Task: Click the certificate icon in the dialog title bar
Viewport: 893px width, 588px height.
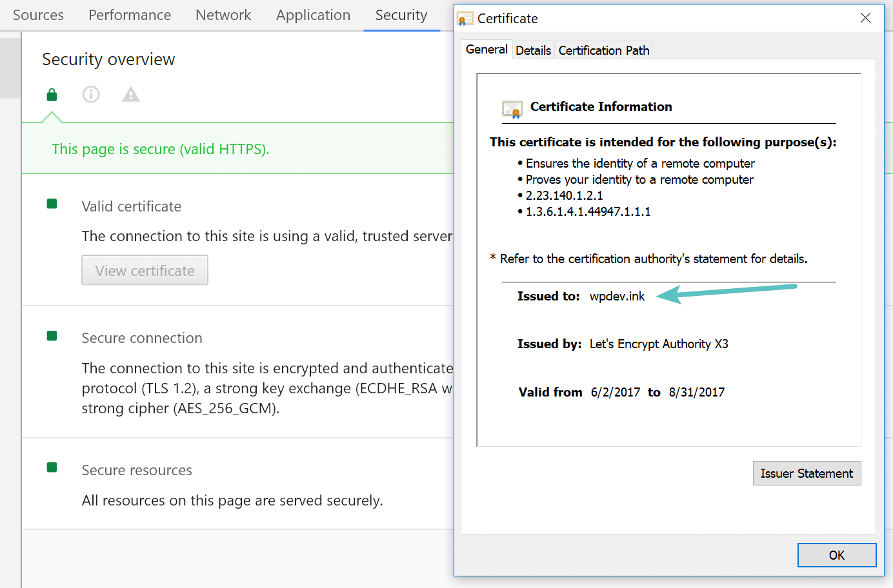Action: [x=464, y=19]
